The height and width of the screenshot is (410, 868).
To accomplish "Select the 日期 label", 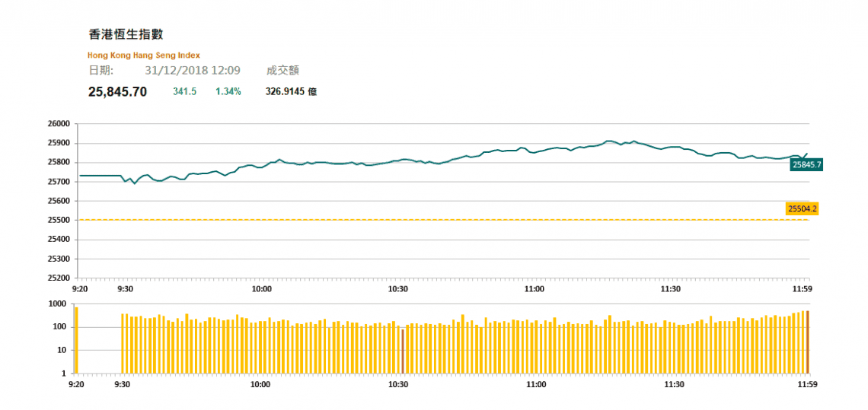I will 101,71.
